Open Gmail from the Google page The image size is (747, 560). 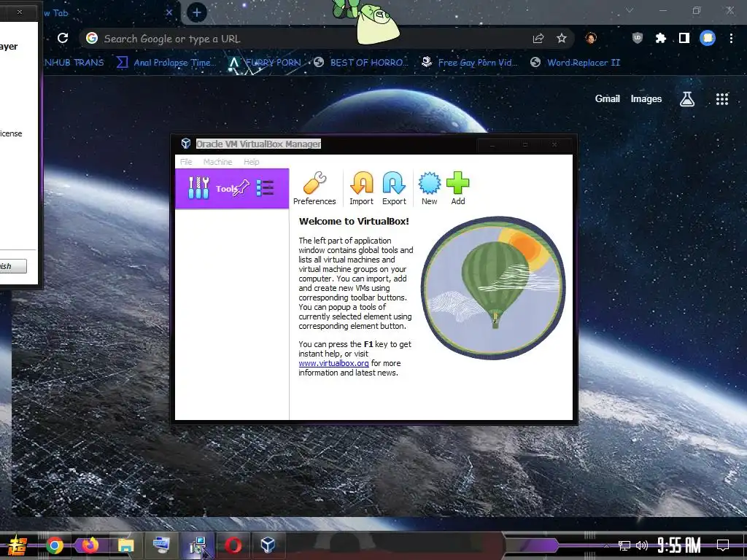coord(608,98)
